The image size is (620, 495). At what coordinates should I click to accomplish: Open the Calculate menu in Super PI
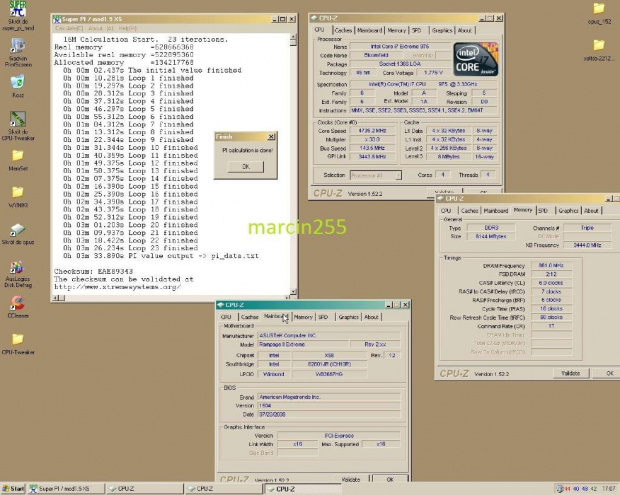[x=69, y=28]
